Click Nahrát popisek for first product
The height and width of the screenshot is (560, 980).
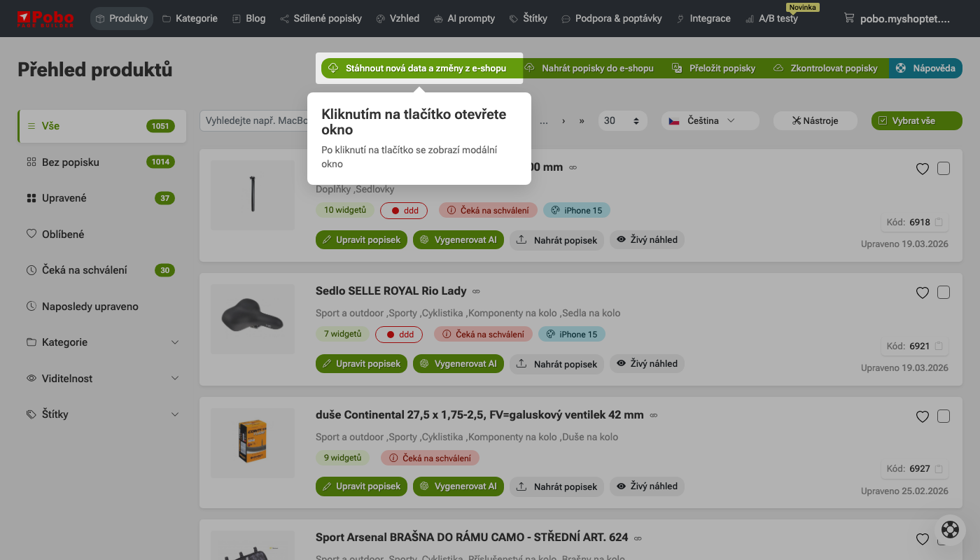pyautogui.click(x=556, y=240)
